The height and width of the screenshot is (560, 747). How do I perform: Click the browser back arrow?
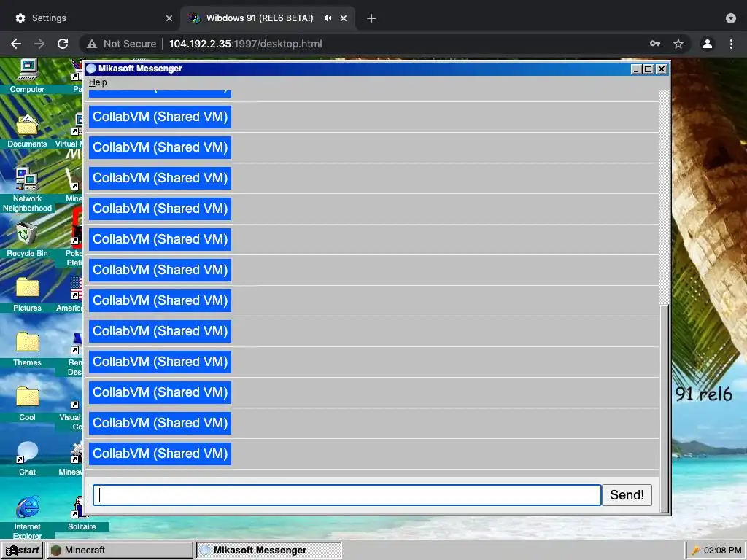16,44
